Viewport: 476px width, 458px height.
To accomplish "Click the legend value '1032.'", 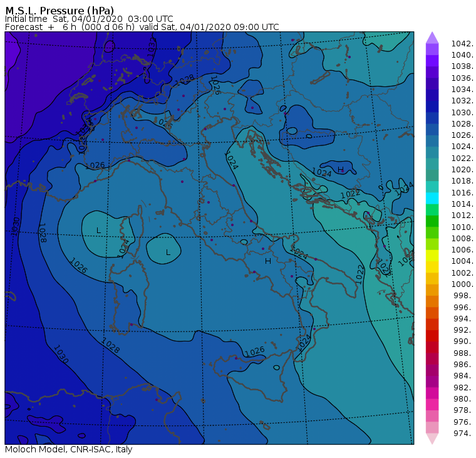I will click(x=462, y=101).
